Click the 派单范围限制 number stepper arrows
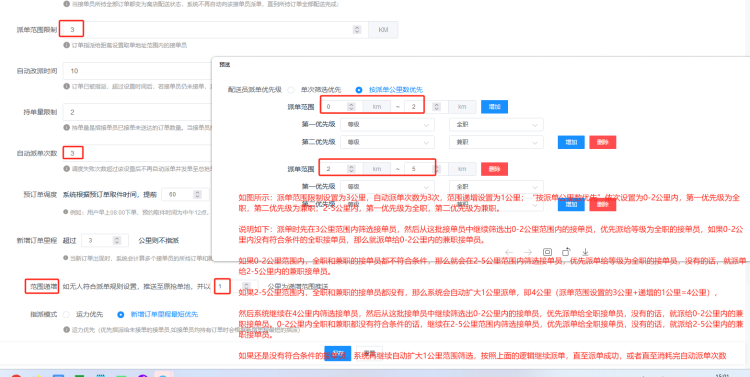750x377 pixels. click(357, 30)
